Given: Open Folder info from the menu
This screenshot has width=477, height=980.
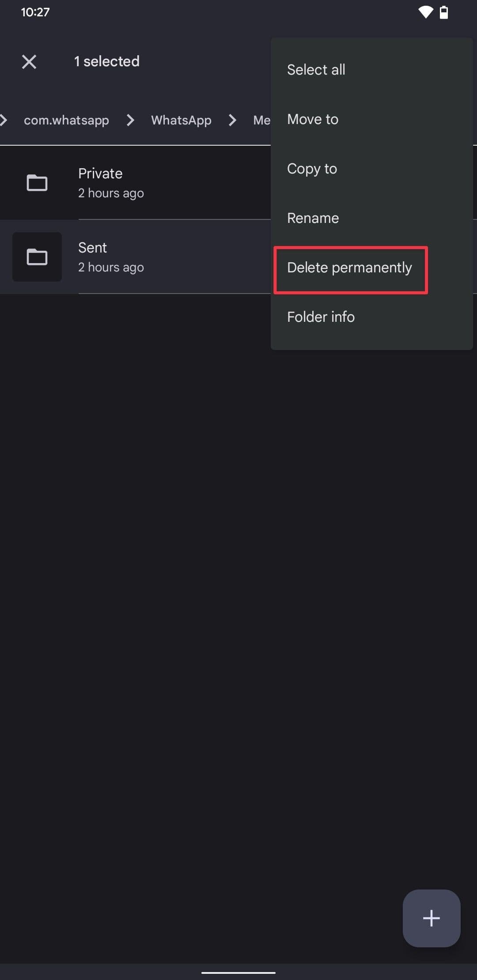Looking at the screenshot, I should tap(321, 317).
